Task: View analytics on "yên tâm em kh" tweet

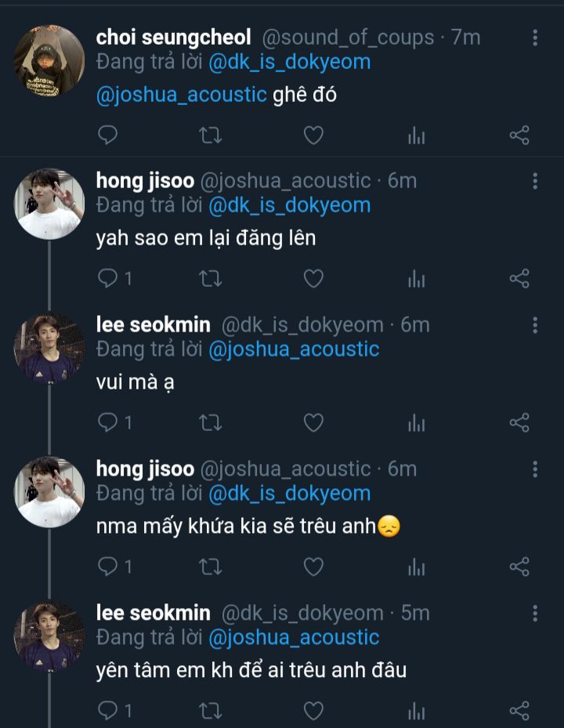Action: click(417, 711)
